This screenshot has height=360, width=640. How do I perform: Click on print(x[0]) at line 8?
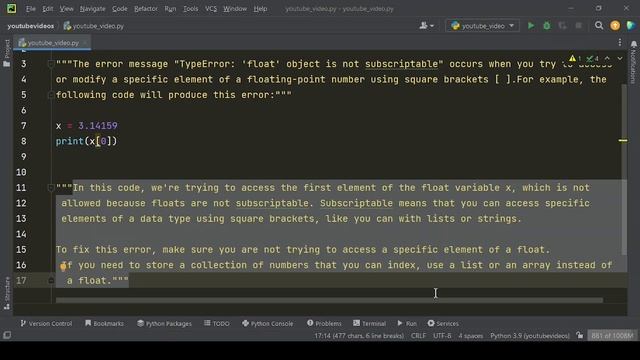click(x=86, y=141)
